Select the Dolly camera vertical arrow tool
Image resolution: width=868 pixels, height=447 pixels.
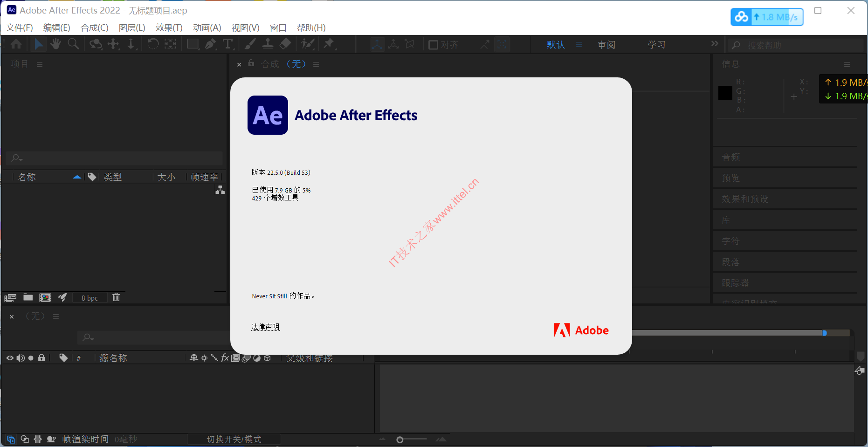pos(131,44)
